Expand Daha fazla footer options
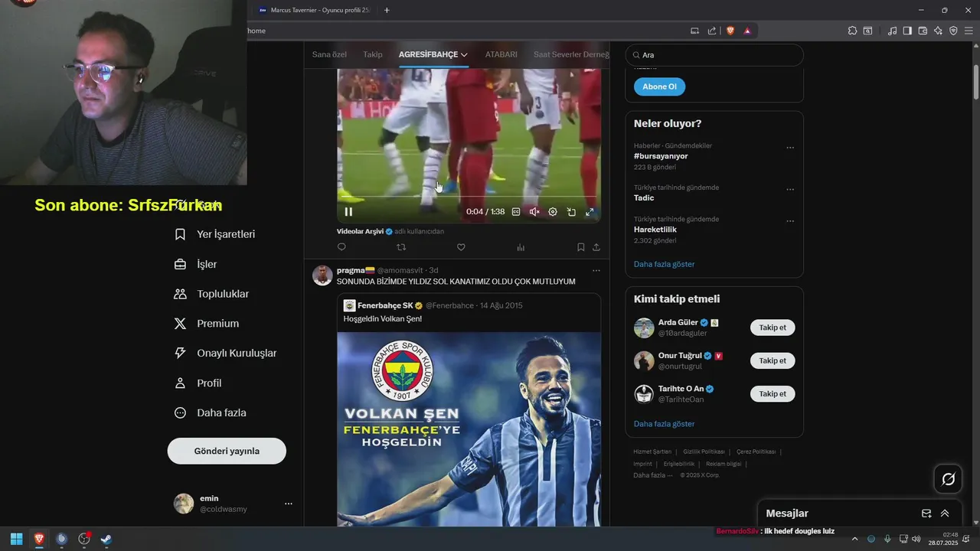This screenshot has height=551, width=980. (652, 475)
